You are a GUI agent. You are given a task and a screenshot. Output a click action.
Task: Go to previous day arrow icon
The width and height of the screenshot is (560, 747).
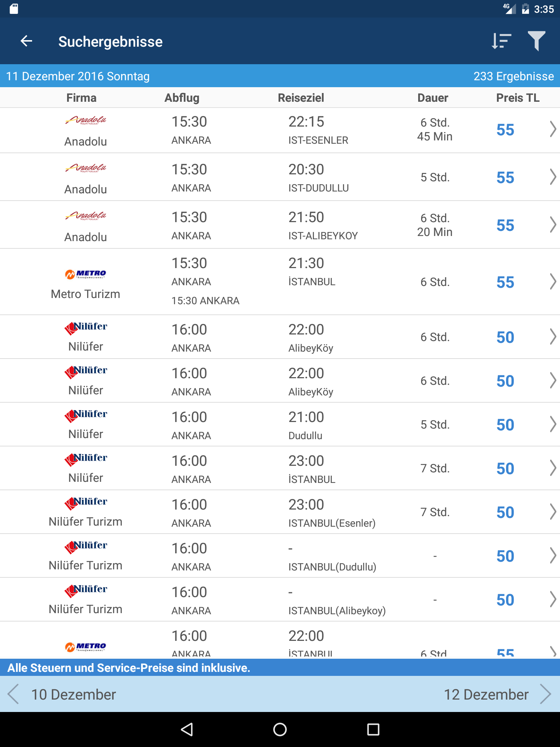[x=13, y=694]
